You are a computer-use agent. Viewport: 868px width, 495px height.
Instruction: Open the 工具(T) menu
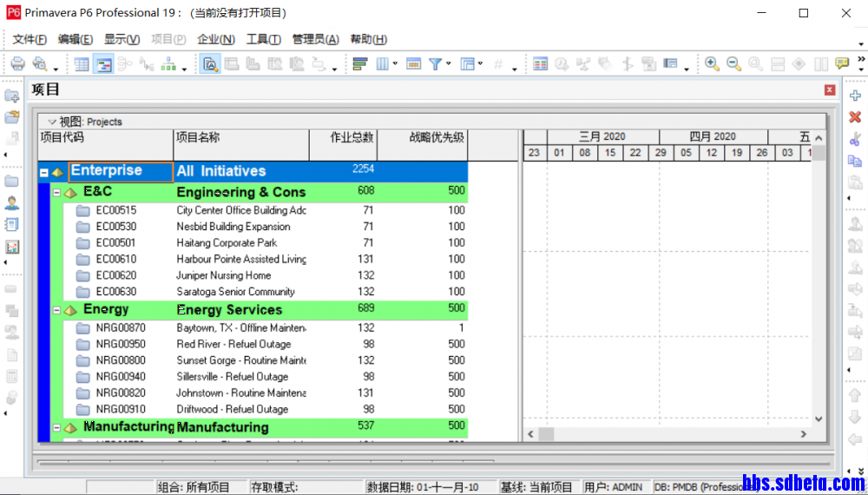pos(264,39)
